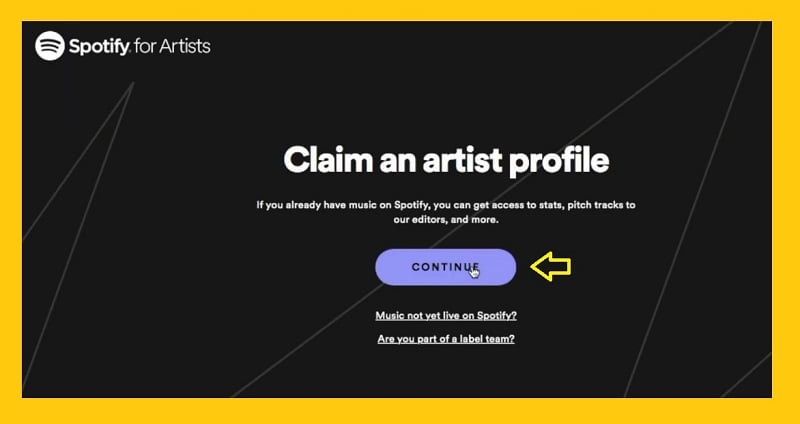Click the "our editors, and more." text line
This screenshot has width=800, height=424.
pos(446,220)
